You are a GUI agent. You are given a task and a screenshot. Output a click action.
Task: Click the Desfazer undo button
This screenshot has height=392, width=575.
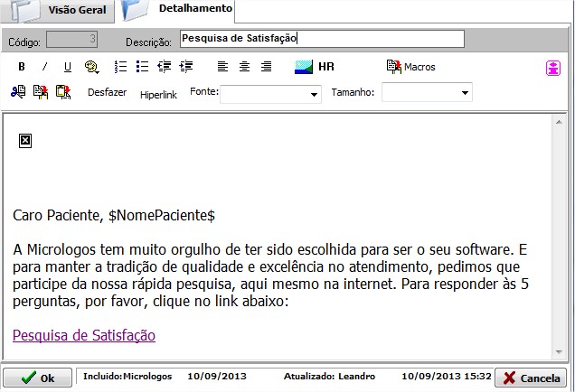click(107, 92)
